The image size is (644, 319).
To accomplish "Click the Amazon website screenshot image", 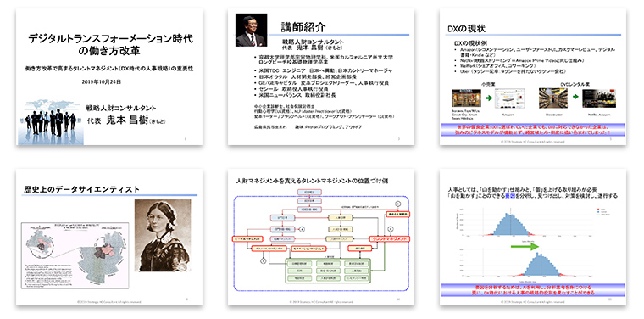I will tap(510, 98).
